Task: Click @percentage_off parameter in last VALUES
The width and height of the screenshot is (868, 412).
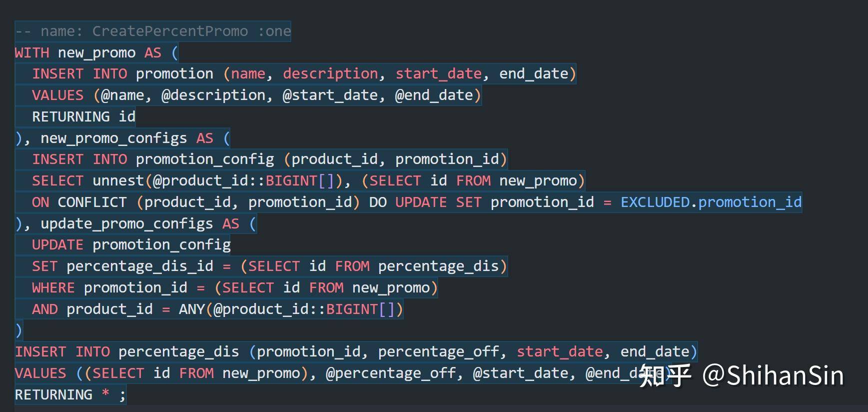Action: point(391,373)
